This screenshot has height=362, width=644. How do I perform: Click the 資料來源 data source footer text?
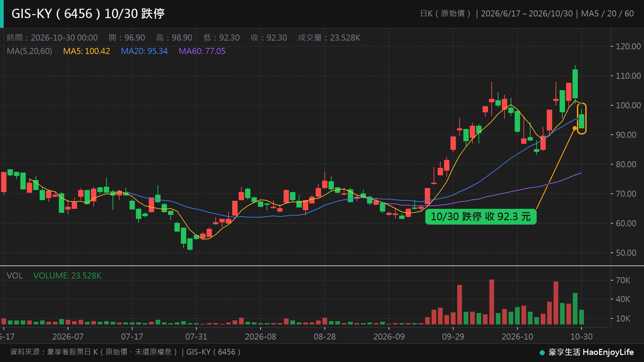pos(125,352)
